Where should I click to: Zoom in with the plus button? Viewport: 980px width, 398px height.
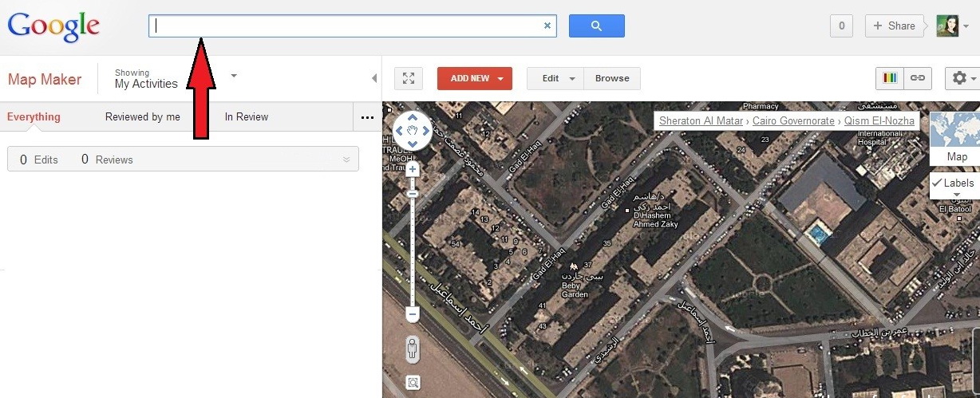pyautogui.click(x=413, y=170)
